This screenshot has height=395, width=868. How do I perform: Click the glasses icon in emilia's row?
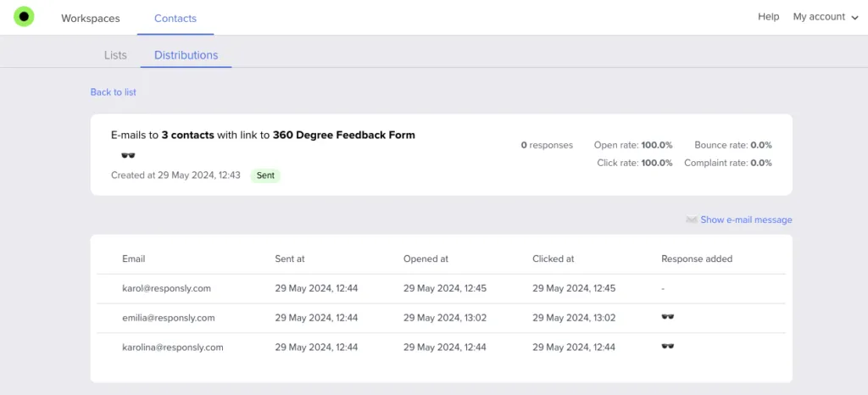668,318
